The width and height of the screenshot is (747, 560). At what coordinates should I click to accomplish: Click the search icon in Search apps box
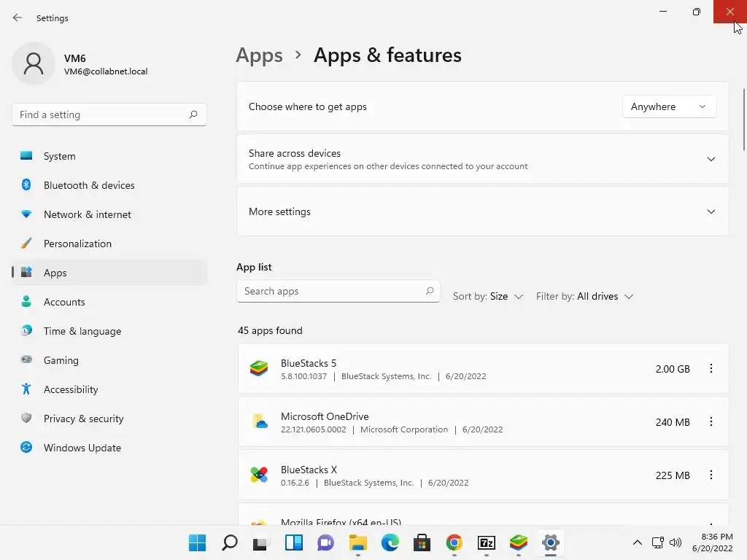click(429, 290)
